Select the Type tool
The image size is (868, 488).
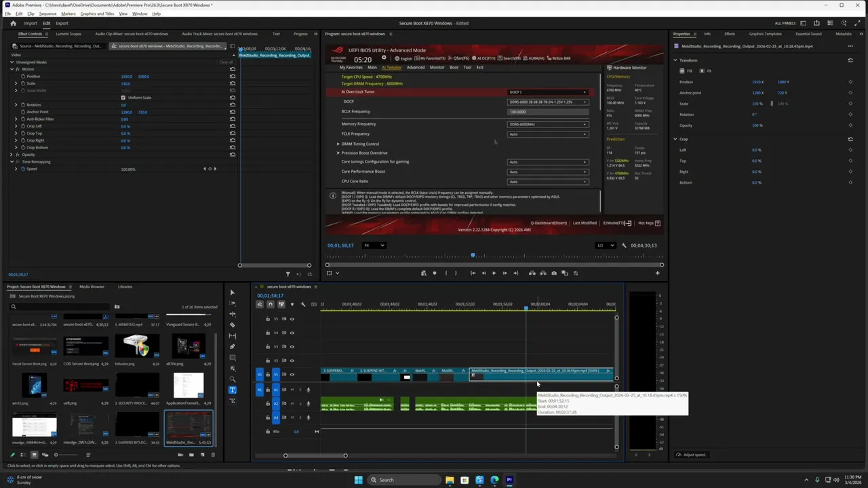[x=233, y=390]
